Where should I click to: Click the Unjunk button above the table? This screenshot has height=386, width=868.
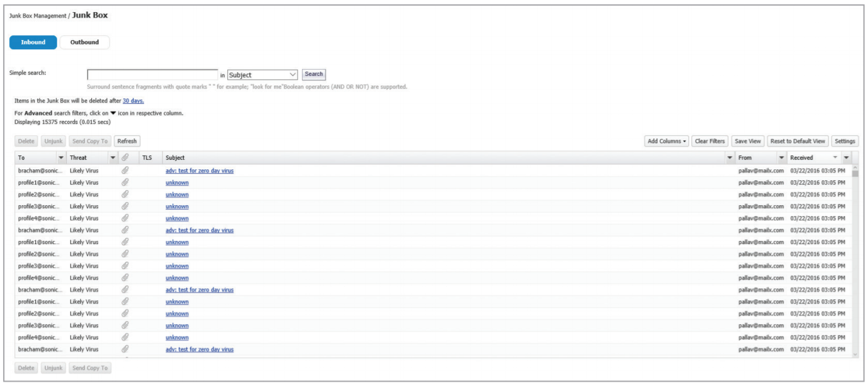tap(53, 141)
